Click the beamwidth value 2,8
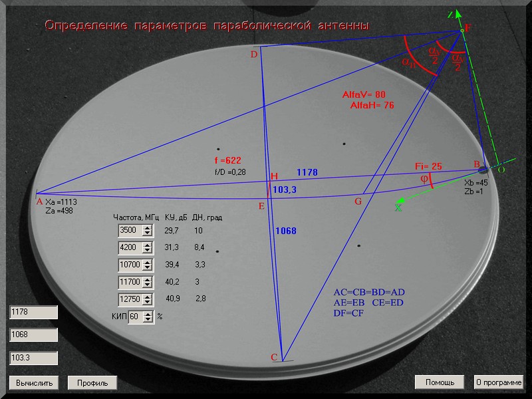Viewport: 532px width, 399px height. coord(201,299)
